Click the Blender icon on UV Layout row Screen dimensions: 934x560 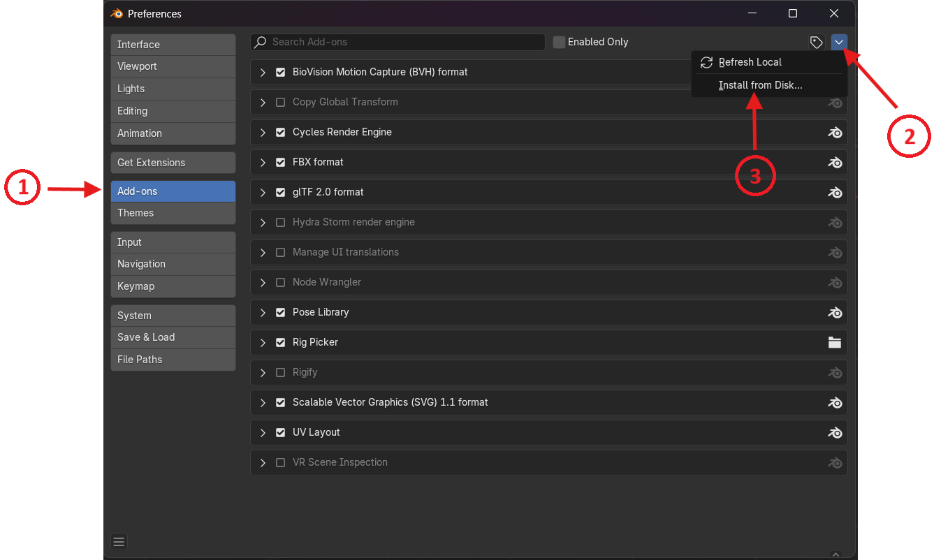click(835, 433)
